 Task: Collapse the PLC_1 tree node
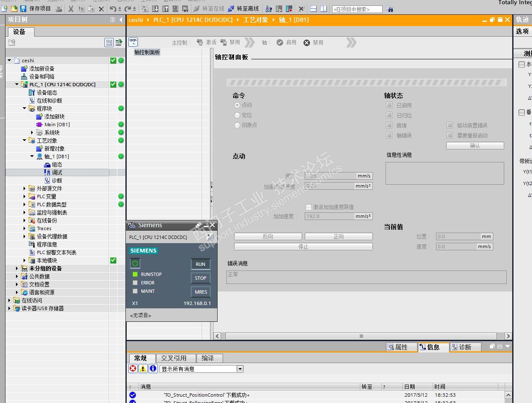click(17, 84)
